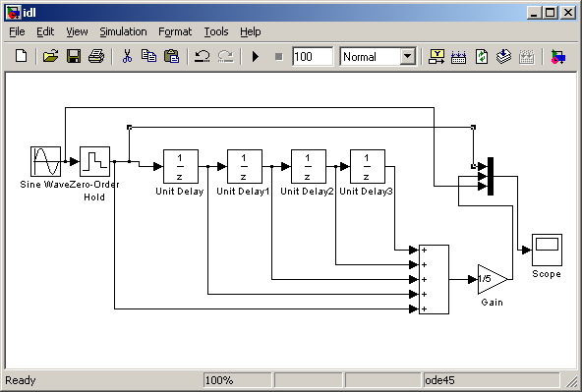
Task: Undo the last action with the Undo icon
Action: click(x=203, y=57)
